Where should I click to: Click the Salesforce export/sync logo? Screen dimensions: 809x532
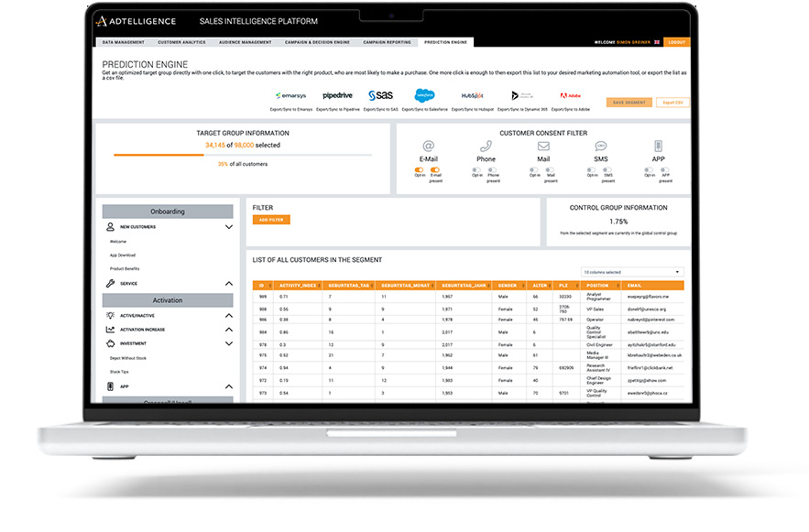[424, 95]
